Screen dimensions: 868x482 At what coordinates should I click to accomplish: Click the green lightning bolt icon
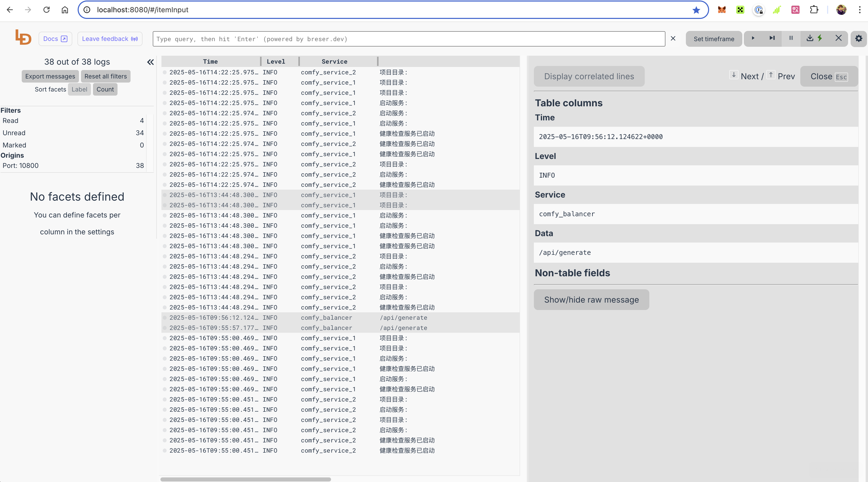click(x=820, y=38)
